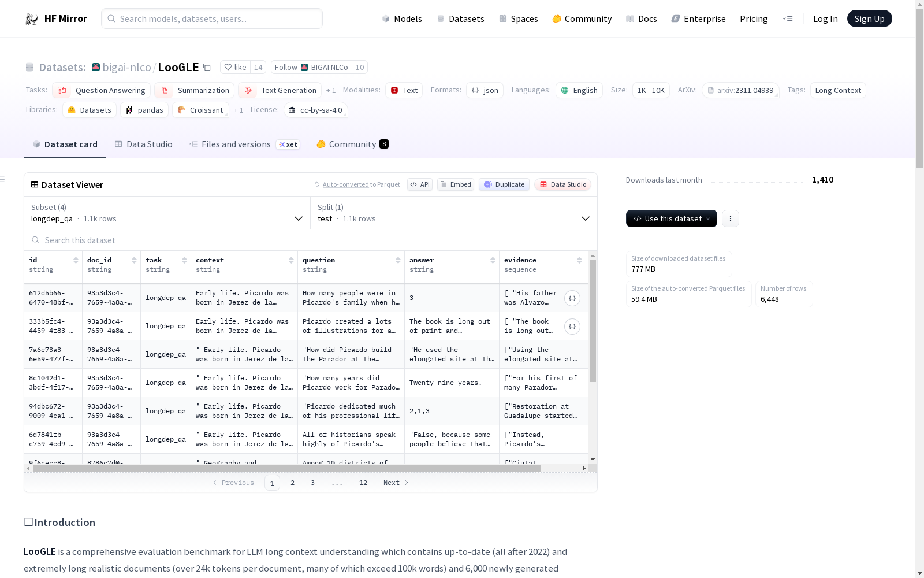Open the more navigation menu icon

coord(787,18)
